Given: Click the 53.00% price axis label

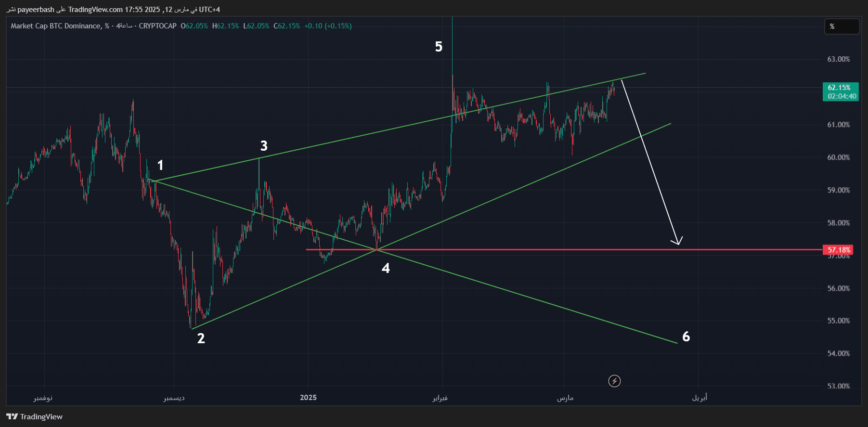Looking at the screenshot, I should point(839,386).
